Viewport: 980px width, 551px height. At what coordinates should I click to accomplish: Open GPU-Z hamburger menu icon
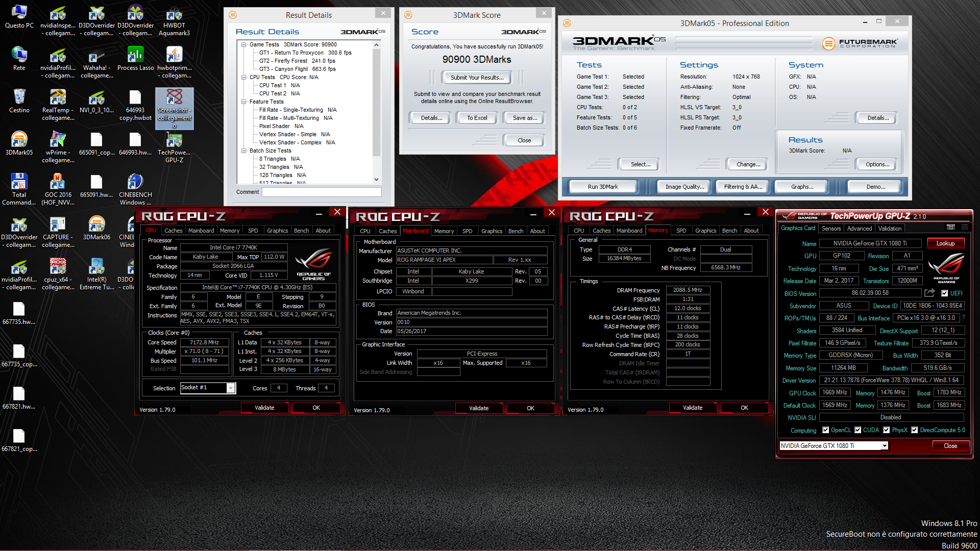coord(965,228)
